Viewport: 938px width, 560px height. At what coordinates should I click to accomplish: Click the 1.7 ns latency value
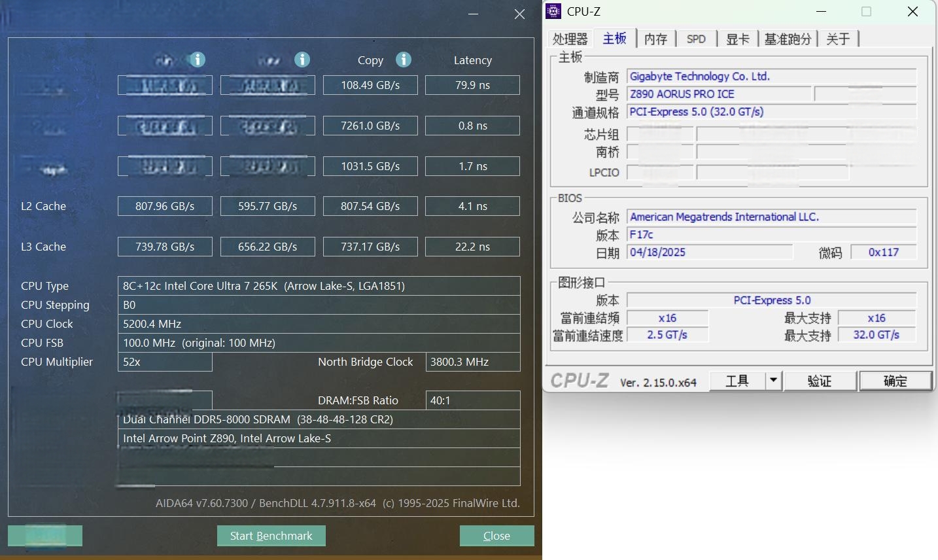[x=473, y=166]
